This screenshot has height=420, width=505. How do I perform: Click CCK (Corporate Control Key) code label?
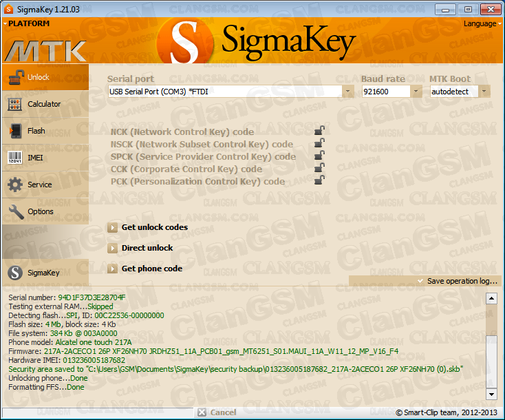click(x=186, y=169)
